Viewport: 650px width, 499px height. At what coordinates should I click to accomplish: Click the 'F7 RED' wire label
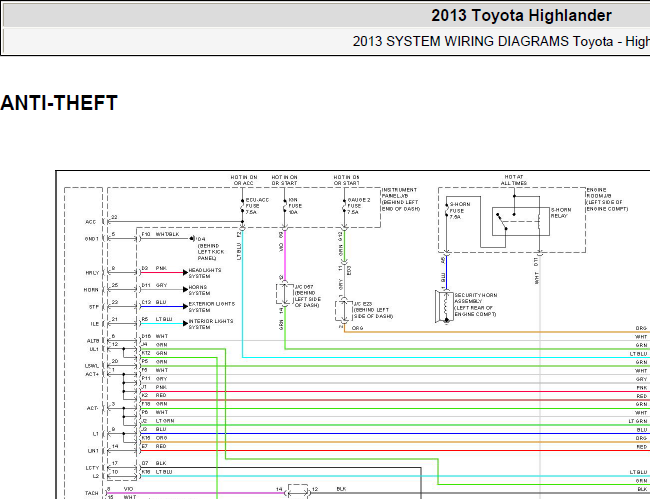[154, 446]
